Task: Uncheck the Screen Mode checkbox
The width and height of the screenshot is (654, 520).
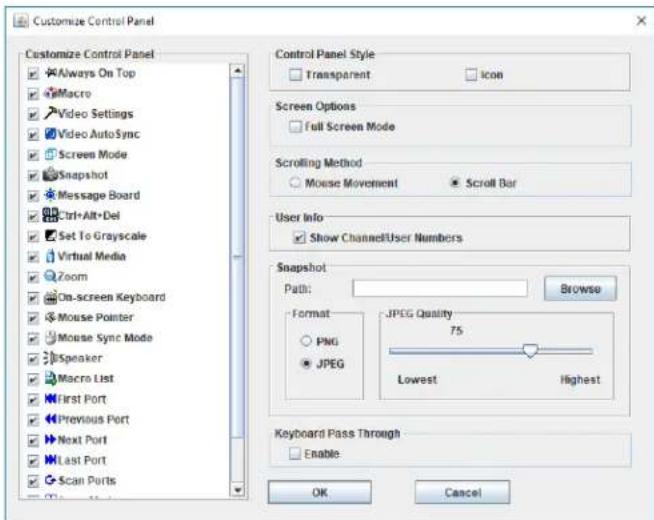Action: pyautogui.click(x=33, y=155)
